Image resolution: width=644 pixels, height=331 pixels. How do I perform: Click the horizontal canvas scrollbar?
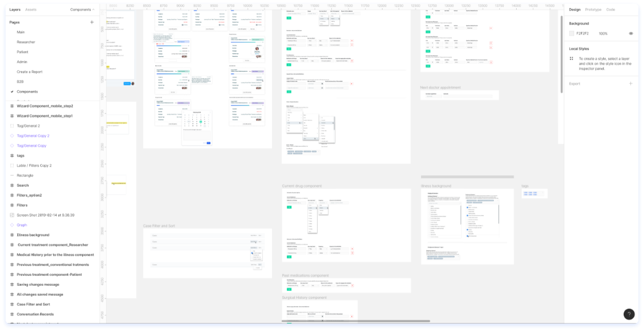pos(355,321)
